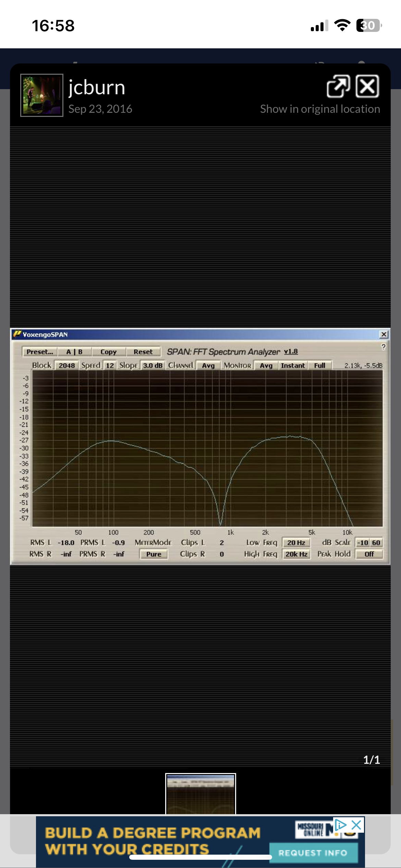
Task: Open Channel Avg selector
Action: tap(208, 365)
